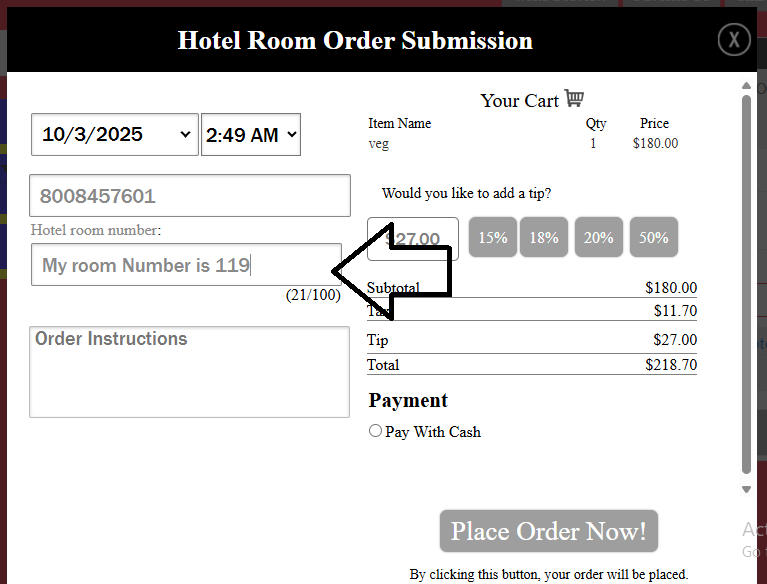The image size is (767, 584).
Task: Click the phone number field
Action: pyautogui.click(x=190, y=196)
